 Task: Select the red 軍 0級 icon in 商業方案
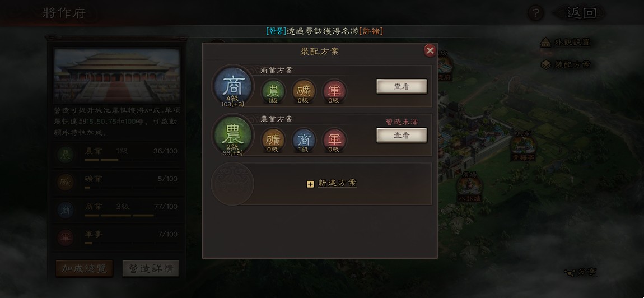334,91
